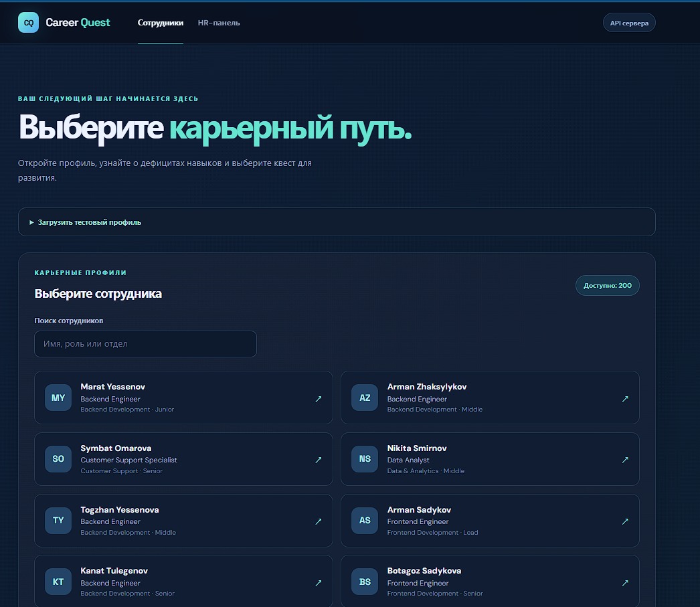The width and height of the screenshot is (700, 607).
Task: Click the AZ avatar badge
Action: tap(365, 398)
